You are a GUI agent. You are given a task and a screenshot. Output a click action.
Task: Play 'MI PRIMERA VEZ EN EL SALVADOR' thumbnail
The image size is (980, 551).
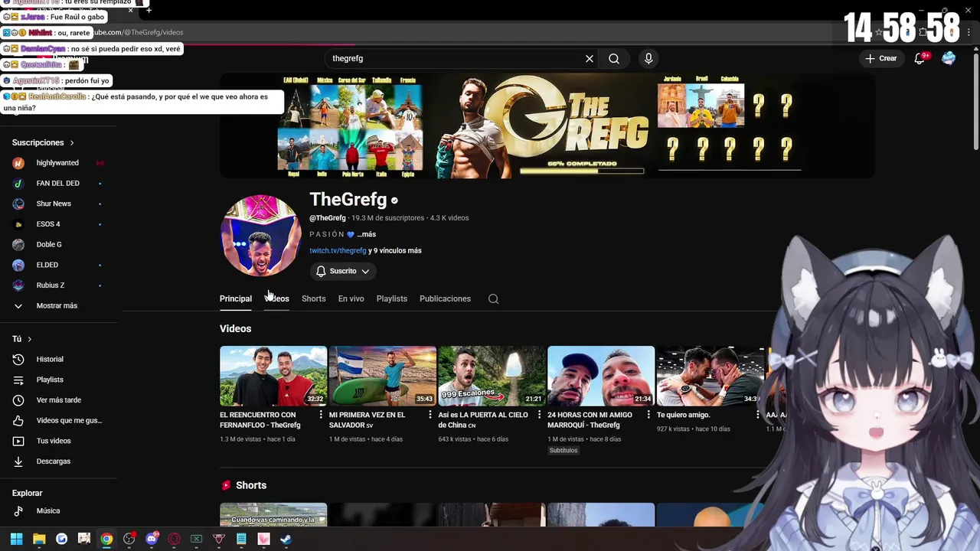tap(383, 376)
